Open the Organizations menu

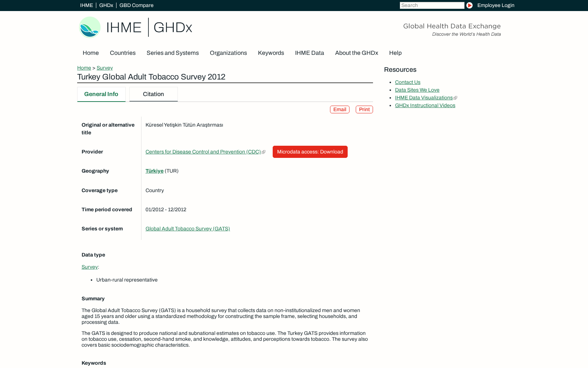(228, 53)
